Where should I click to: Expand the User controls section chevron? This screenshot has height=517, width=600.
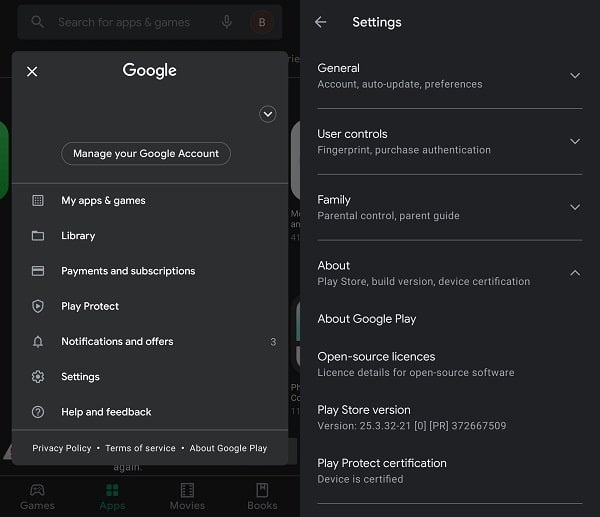point(575,141)
